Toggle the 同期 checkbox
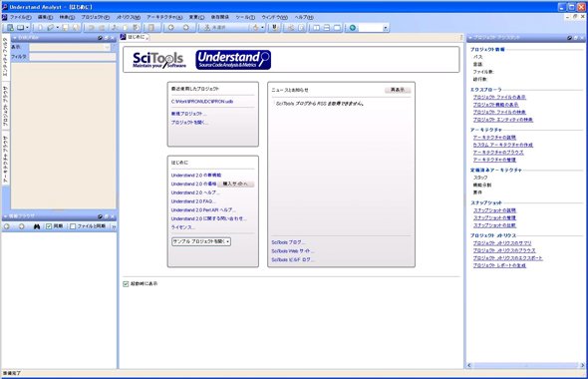Image resolution: width=588 pixels, height=379 pixels. (49, 226)
